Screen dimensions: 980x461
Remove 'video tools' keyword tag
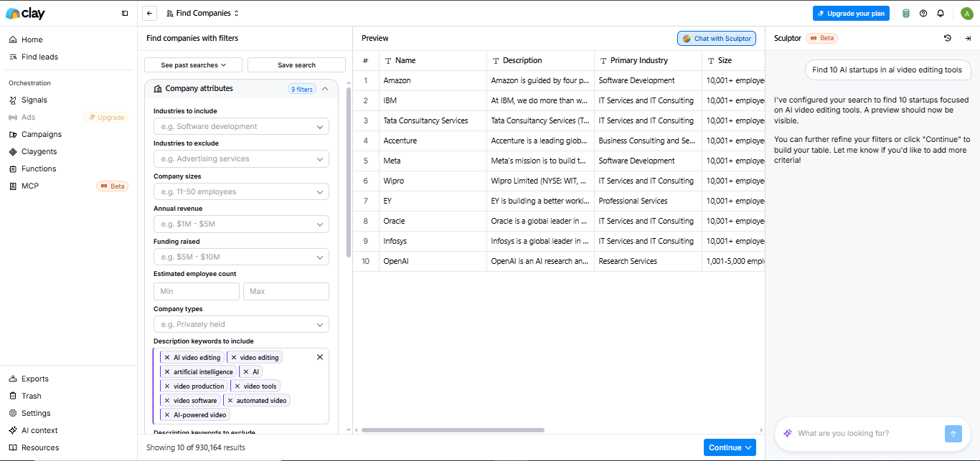coord(237,386)
